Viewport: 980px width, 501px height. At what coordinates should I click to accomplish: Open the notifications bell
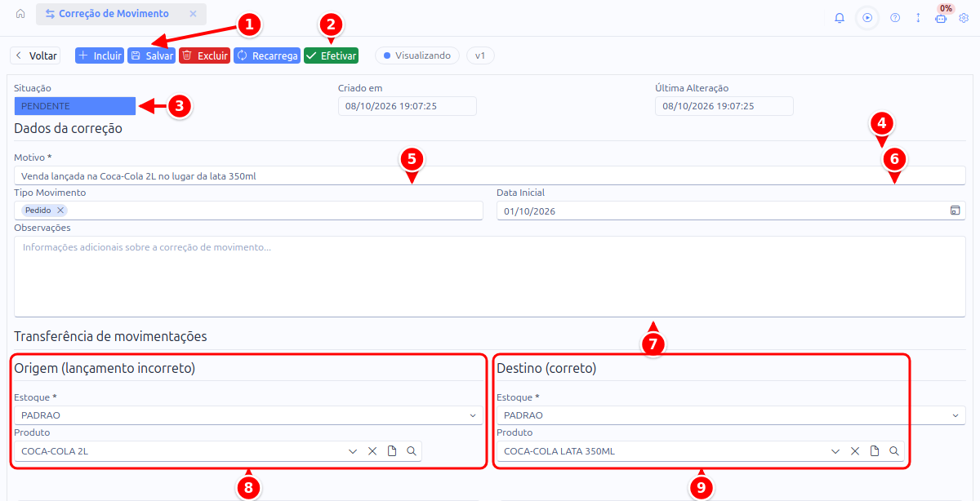click(840, 17)
